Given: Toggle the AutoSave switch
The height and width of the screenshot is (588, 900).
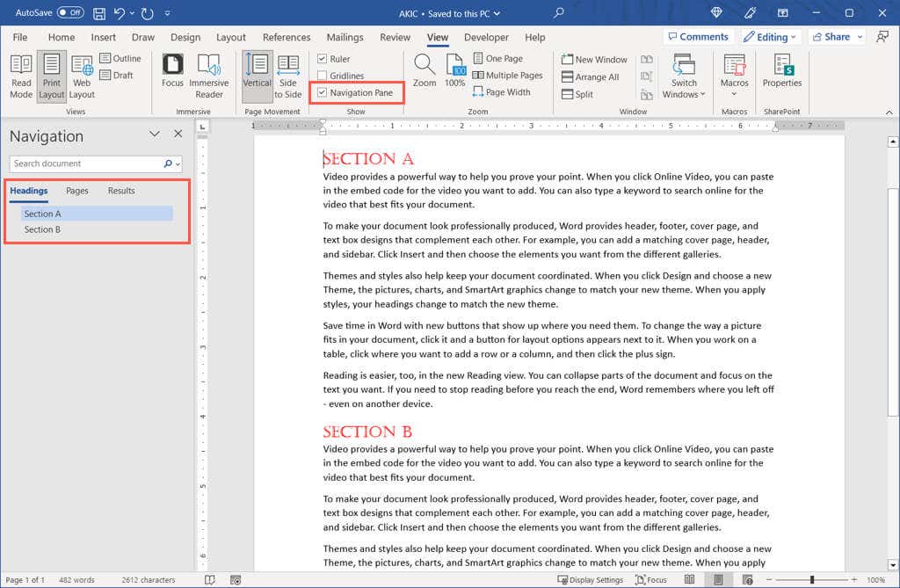Looking at the screenshot, I should click(x=70, y=13).
